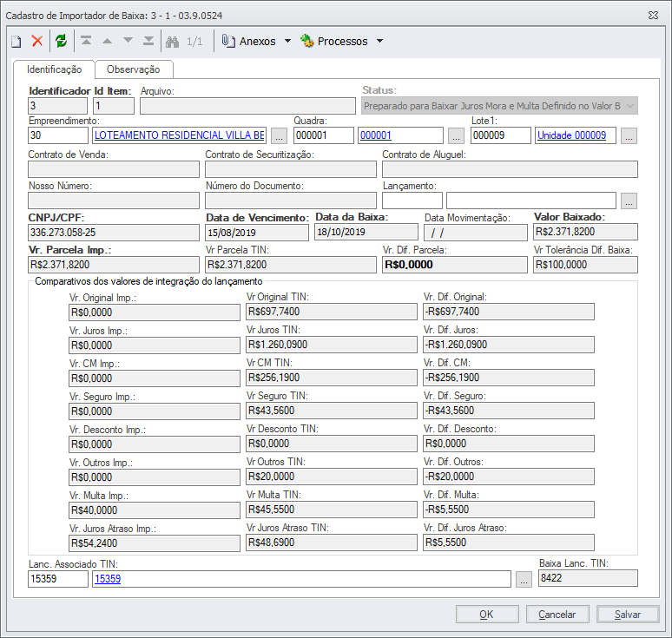The height and width of the screenshot is (638, 672).
Task: Click the Data Movimentação field
Action: click(x=476, y=233)
